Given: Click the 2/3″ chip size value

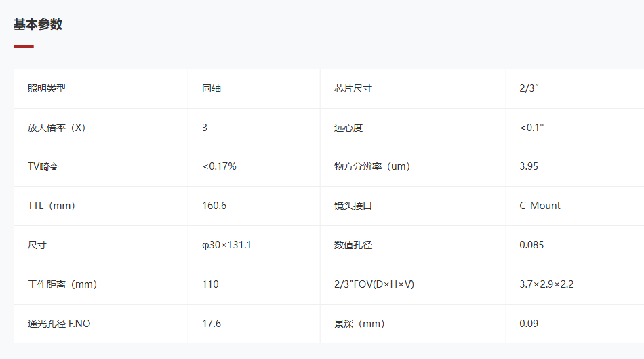Looking at the screenshot, I should (529, 88).
